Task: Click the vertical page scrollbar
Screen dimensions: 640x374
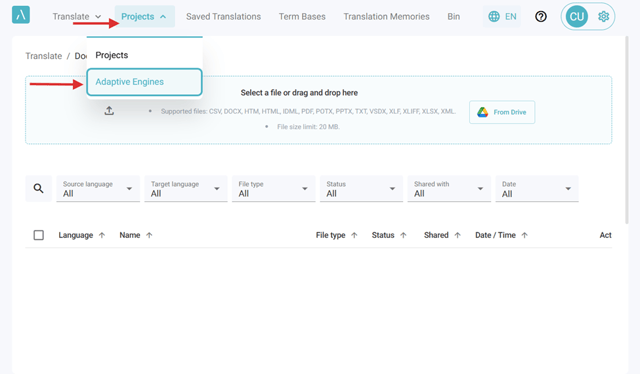Action: (x=627, y=130)
